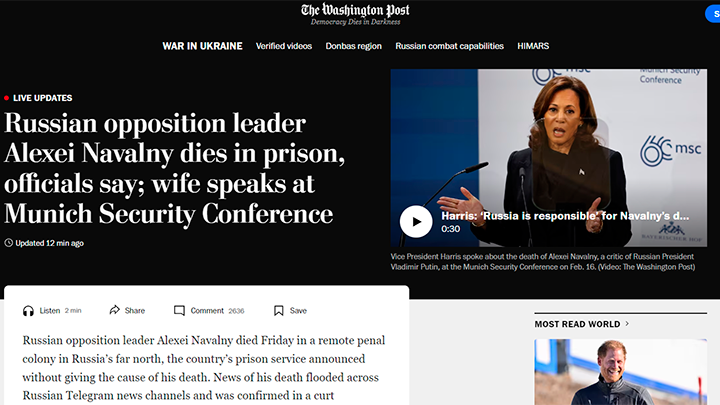
Task: Click the Share arrow icon
Action: click(114, 310)
